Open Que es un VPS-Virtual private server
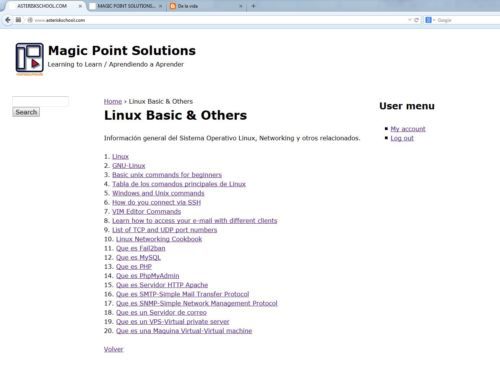The width and height of the screenshot is (500, 390). click(173, 322)
